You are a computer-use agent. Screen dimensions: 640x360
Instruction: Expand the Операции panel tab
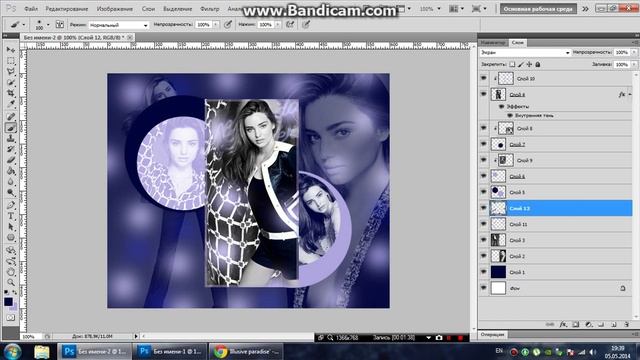(x=492, y=334)
